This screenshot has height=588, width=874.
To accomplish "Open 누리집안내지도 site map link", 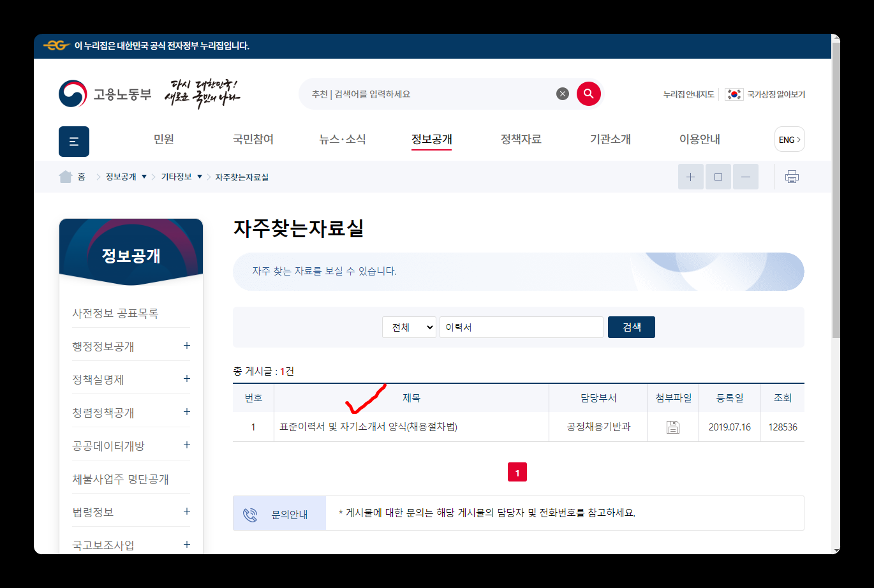I will click(x=688, y=94).
